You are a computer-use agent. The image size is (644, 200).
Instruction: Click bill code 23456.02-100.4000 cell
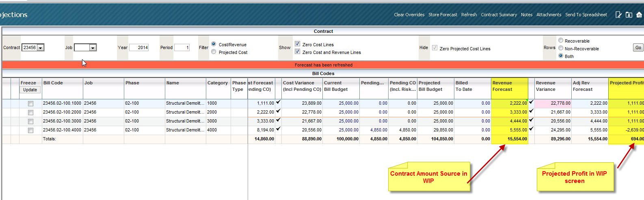(x=62, y=130)
